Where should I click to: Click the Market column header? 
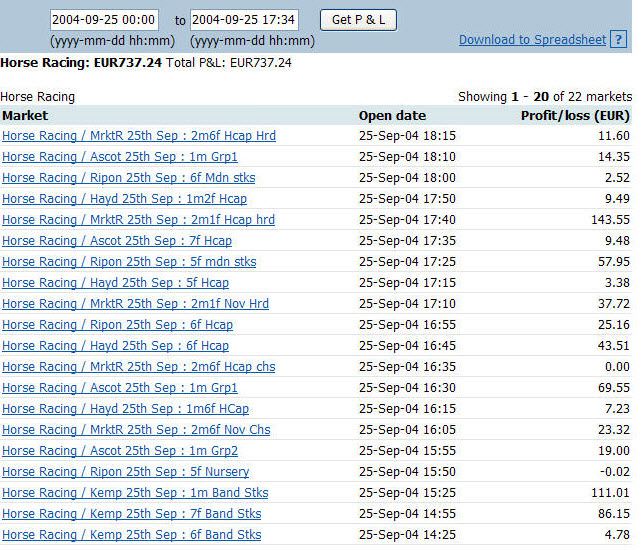tap(25, 116)
